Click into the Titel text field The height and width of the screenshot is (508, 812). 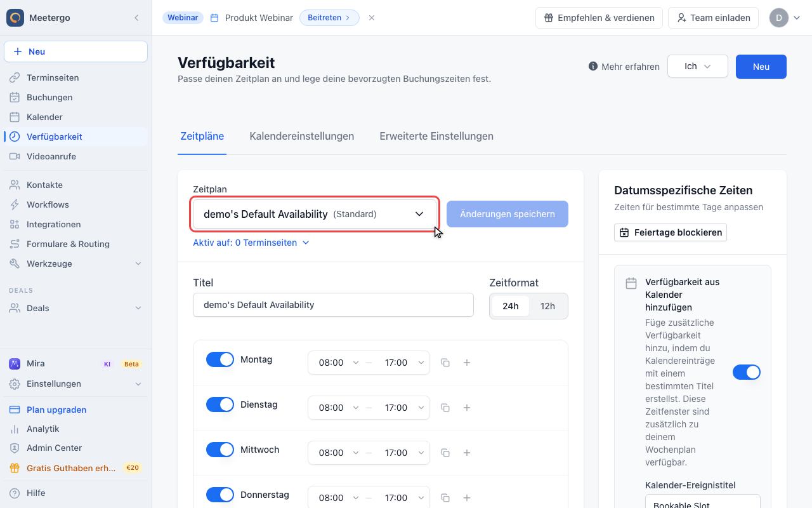click(x=333, y=305)
